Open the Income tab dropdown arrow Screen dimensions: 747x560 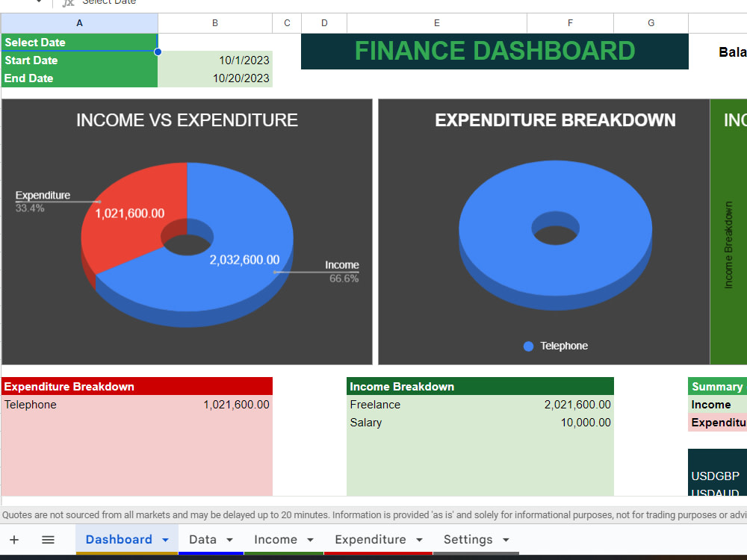310,540
